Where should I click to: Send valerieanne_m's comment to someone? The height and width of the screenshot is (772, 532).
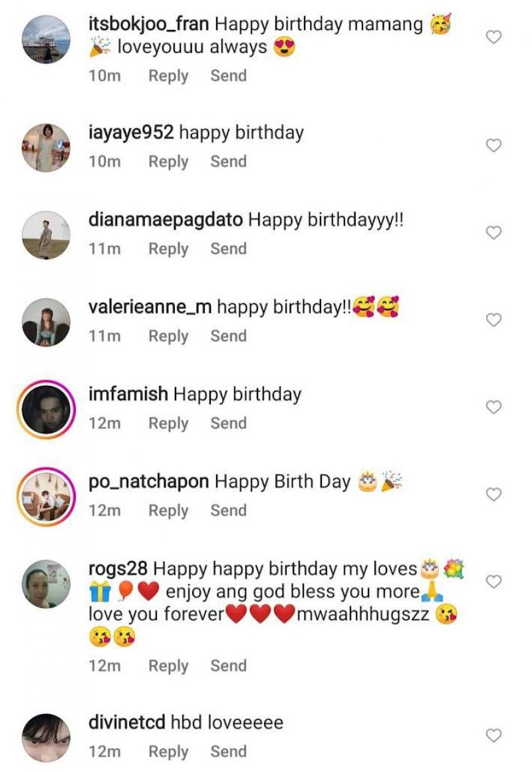tap(228, 336)
